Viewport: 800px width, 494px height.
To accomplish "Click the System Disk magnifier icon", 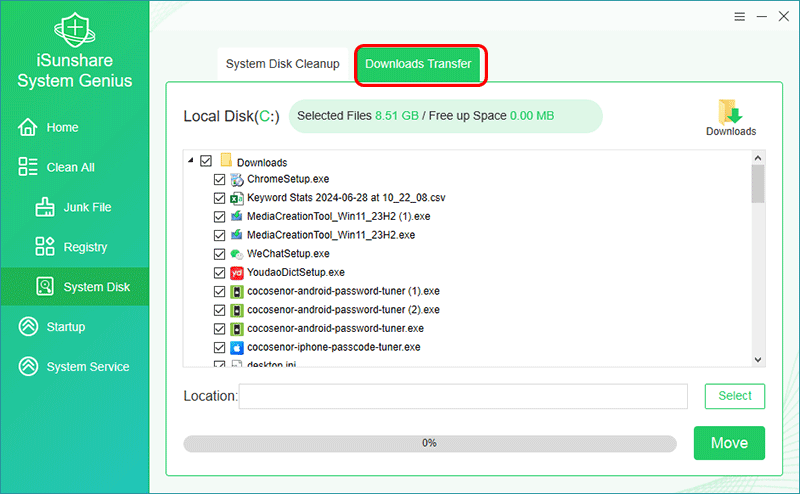I will tap(45, 286).
